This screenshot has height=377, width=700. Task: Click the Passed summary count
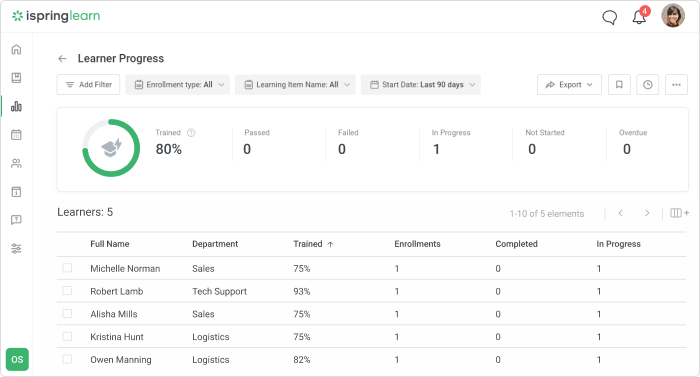point(247,149)
